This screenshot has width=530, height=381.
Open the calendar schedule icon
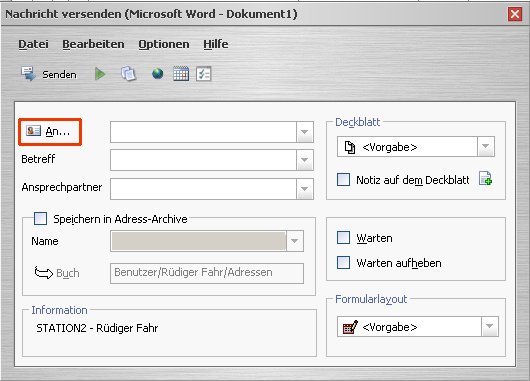coord(181,74)
